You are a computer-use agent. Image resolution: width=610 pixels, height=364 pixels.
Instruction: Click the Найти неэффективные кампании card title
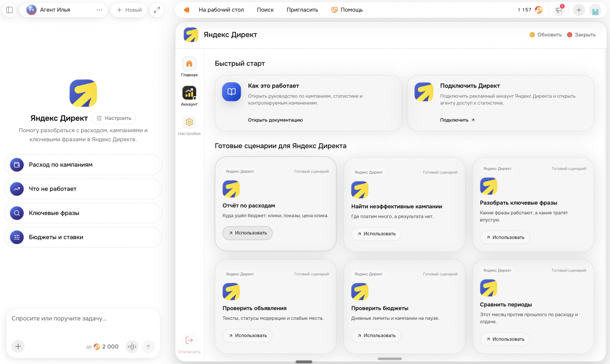point(396,207)
